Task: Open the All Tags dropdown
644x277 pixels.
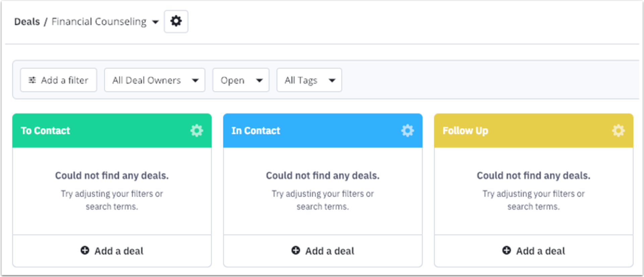Action: (x=309, y=80)
